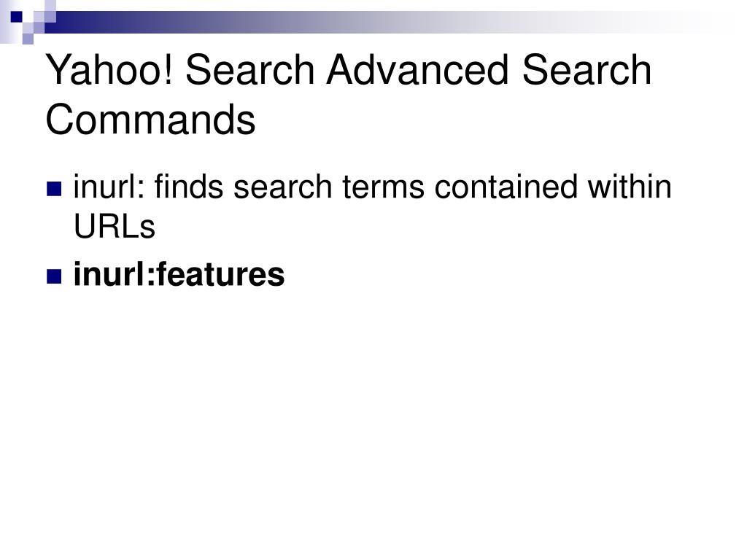Select the word 'Commands' in the title
This screenshot has width=747, height=560.
coord(150,119)
